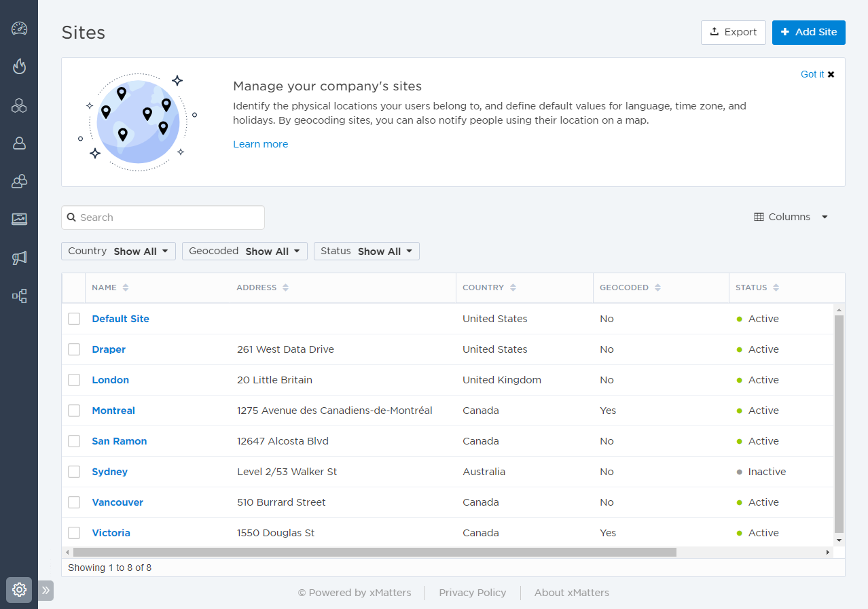Click the address 12647 Alcosta Blvd
Viewport: 868px width, 609px height.
coord(283,441)
